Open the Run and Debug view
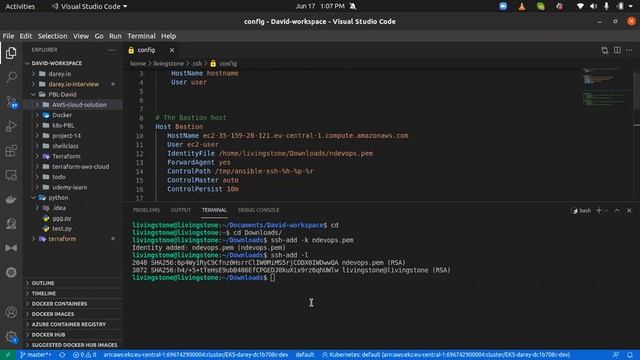Image resolution: width=640 pixels, height=360 pixels. tap(11, 126)
